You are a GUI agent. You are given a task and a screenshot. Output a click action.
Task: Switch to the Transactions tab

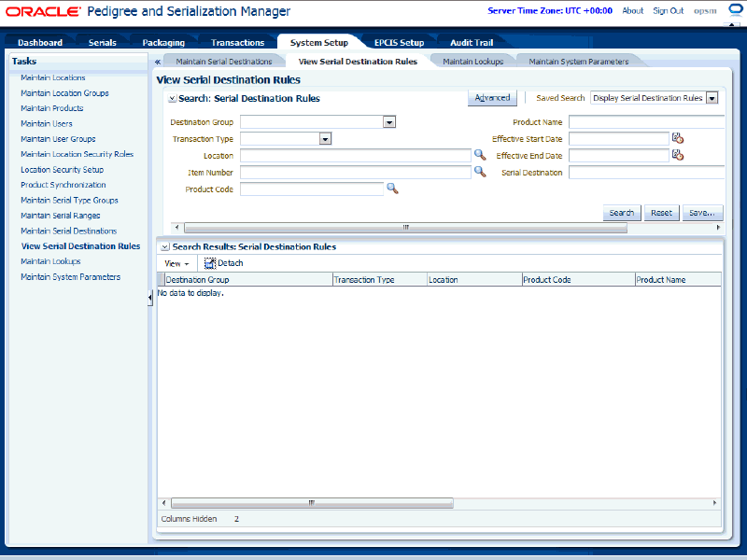click(237, 42)
